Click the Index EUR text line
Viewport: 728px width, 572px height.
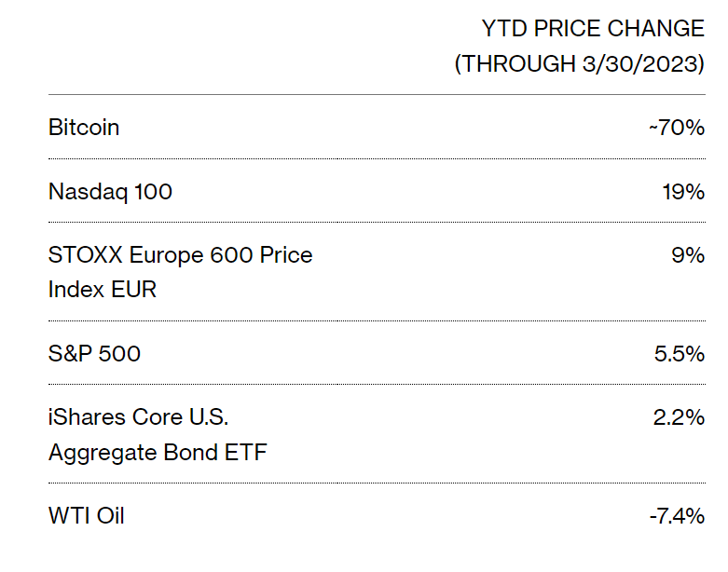pos(103,290)
